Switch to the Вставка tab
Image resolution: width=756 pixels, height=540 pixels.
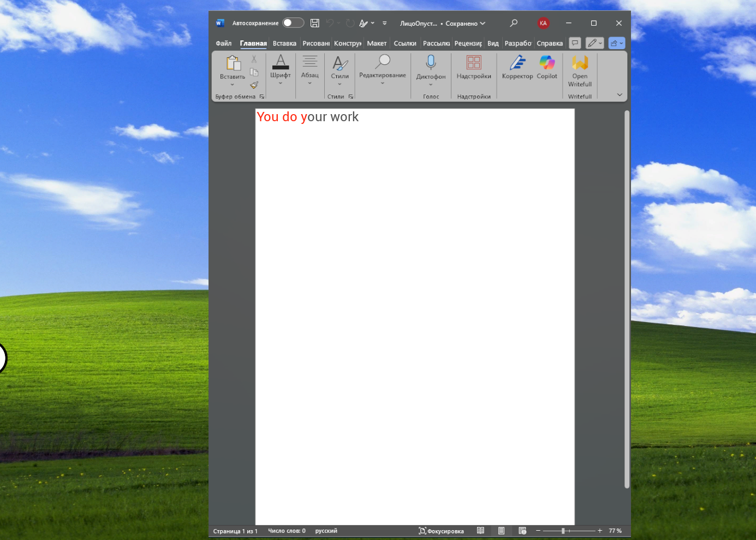(x=284, y=43)
